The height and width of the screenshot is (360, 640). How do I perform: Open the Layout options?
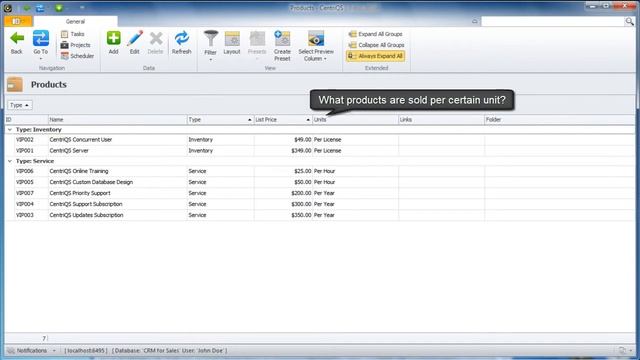[232, 43]
